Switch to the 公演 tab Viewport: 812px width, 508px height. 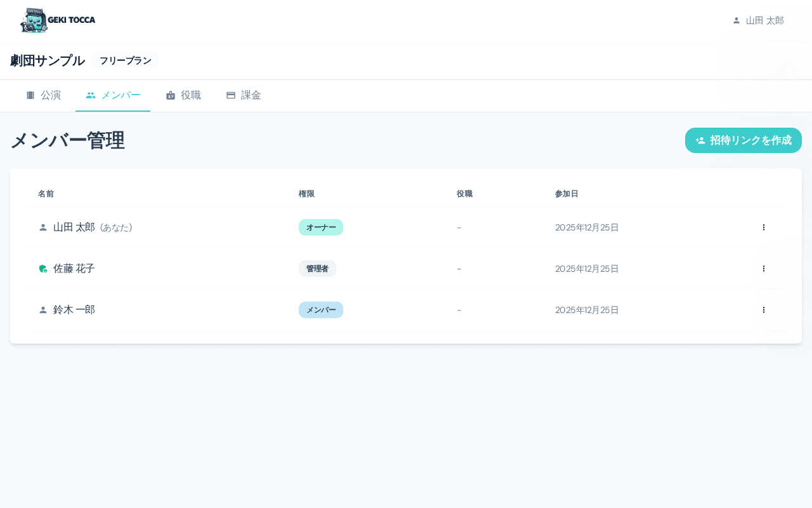tap(43, 95)
